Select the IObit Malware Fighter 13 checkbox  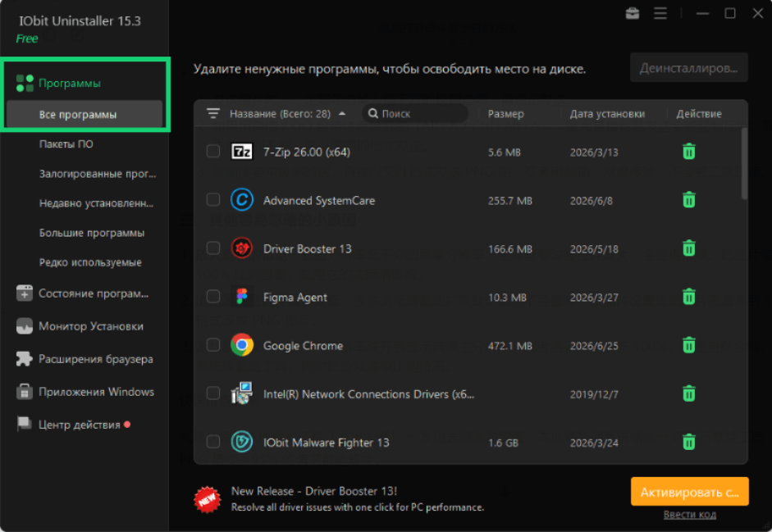pyautogui.click(x=213, y=442)
